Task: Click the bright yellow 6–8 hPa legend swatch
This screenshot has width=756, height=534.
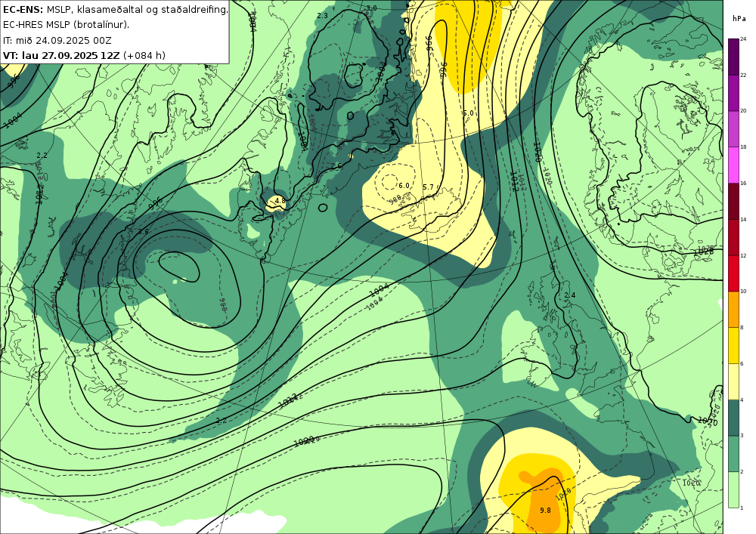Action: [x=733, y=345]
